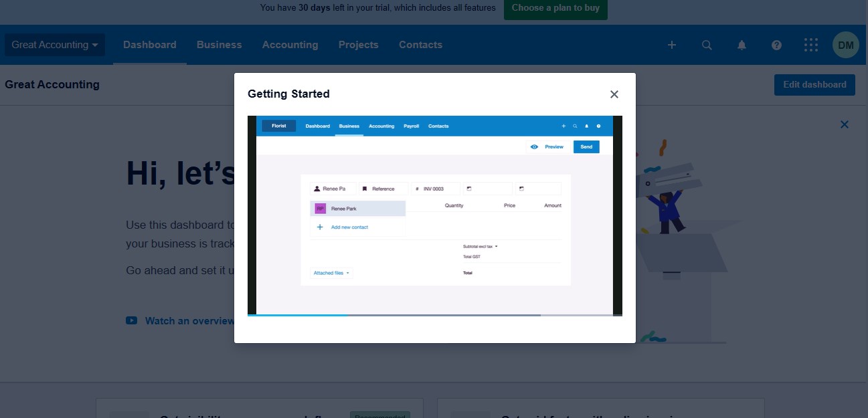The width and height of the screenshot is (868, 418).
Task: Open the Accounting menu
Action: tap(290, 45)
